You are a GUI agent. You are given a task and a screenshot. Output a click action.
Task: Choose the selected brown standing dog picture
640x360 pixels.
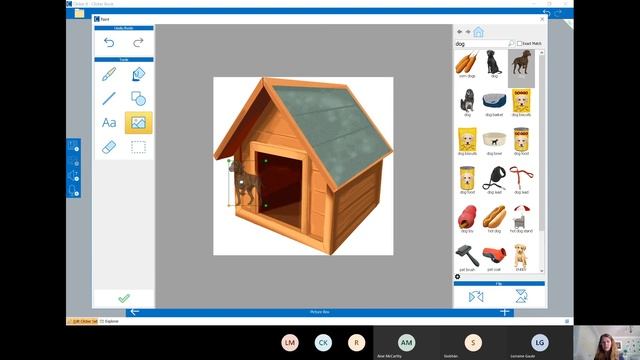coord(521,68)
